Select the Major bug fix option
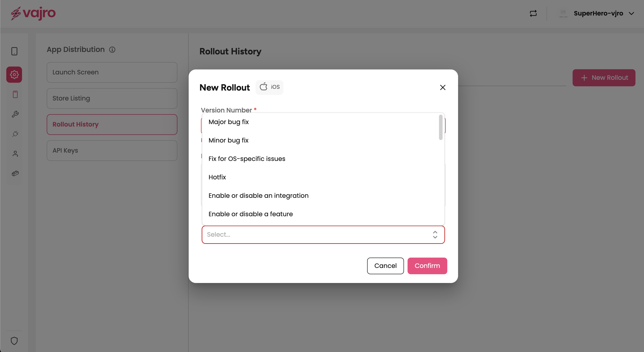644x352 pixels. 229,122
